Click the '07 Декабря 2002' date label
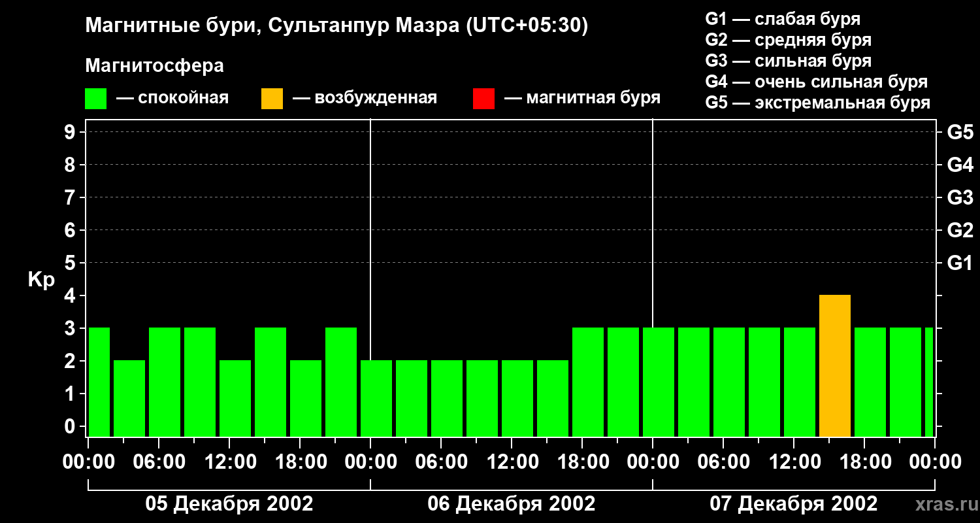 794,504
